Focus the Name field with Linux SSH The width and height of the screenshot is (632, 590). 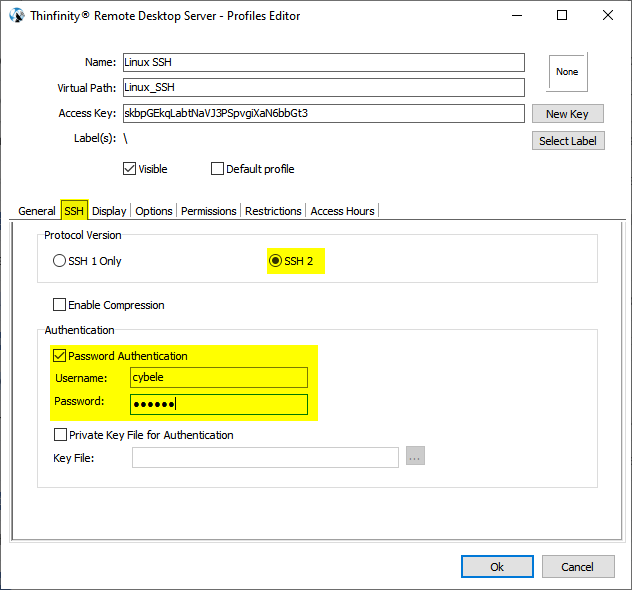pyautogui.click(x=324, y=62)
